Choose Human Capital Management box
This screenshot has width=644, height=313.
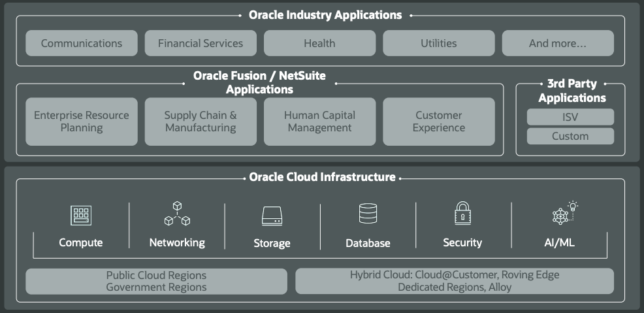tap(319, 122)
